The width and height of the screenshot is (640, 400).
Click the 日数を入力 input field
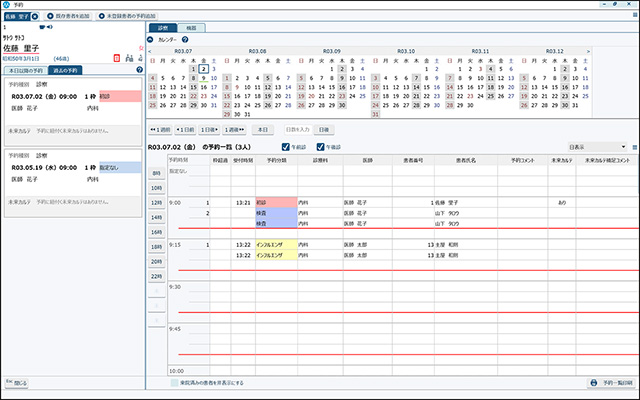click(x=298, y=129)
